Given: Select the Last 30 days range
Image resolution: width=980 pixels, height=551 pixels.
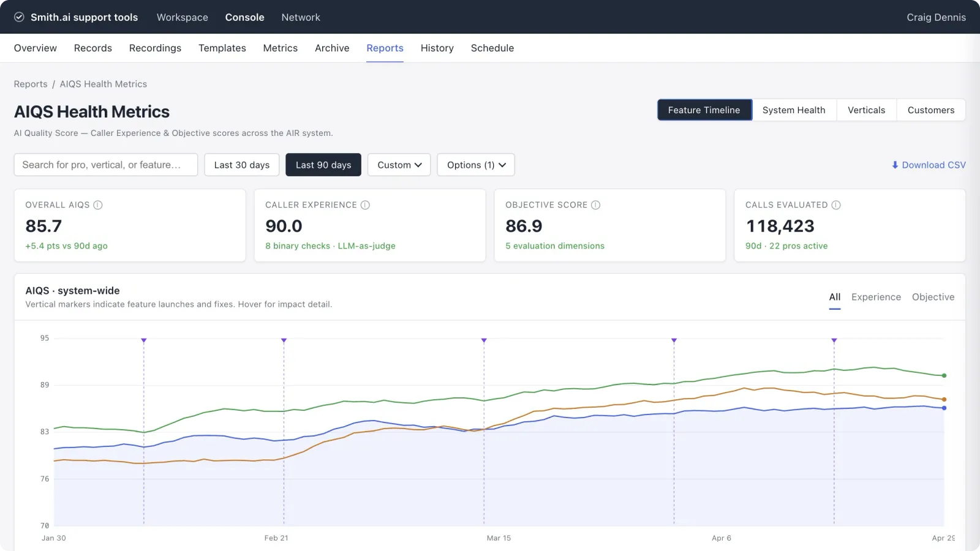Looking at the screenshot, I should 242,165.
